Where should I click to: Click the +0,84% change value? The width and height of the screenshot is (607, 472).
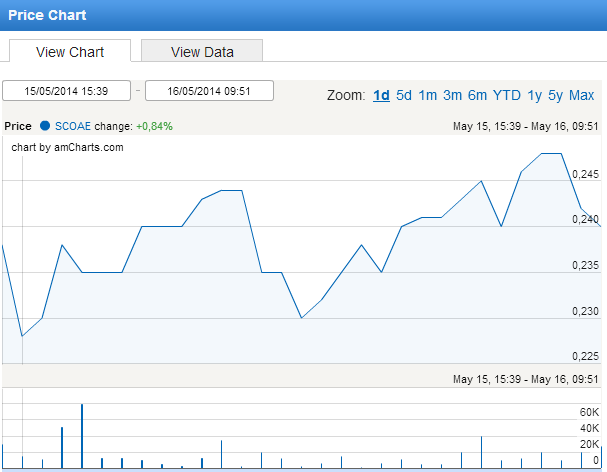pos(154,126)
